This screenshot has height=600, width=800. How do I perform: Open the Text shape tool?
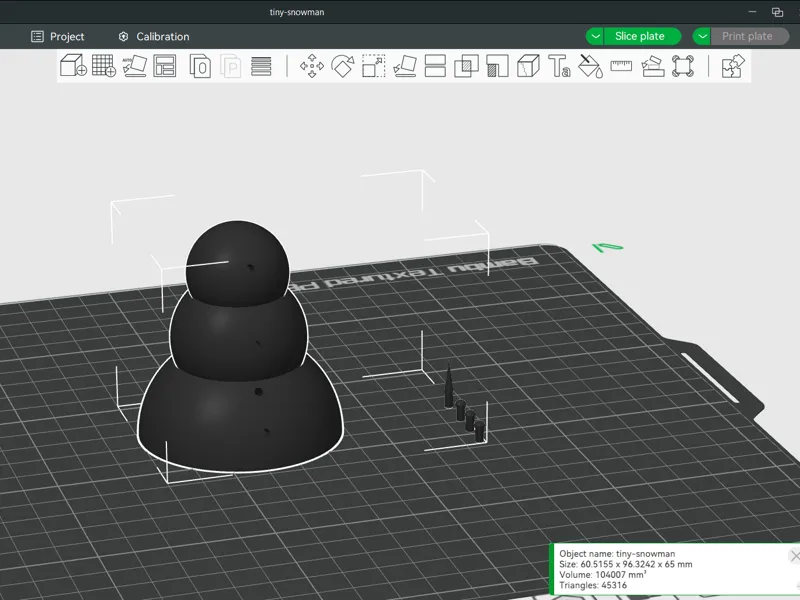tap(559, 66)
